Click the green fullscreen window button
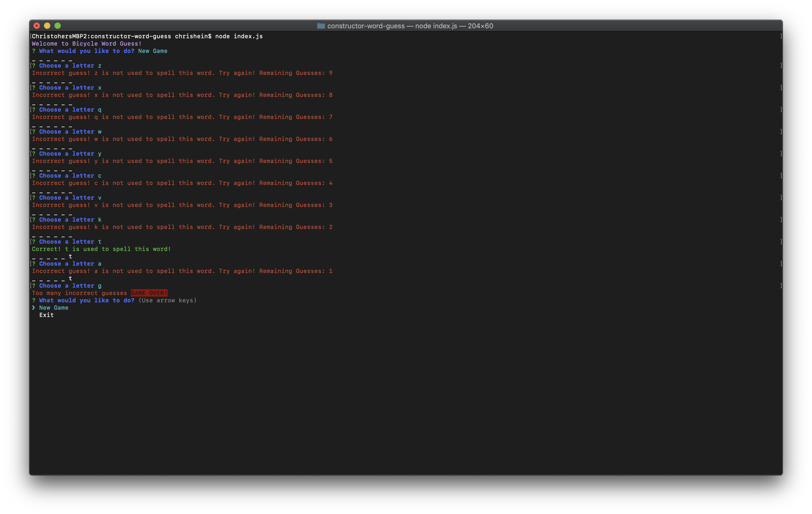812x514 pixels. coord(58,26)
